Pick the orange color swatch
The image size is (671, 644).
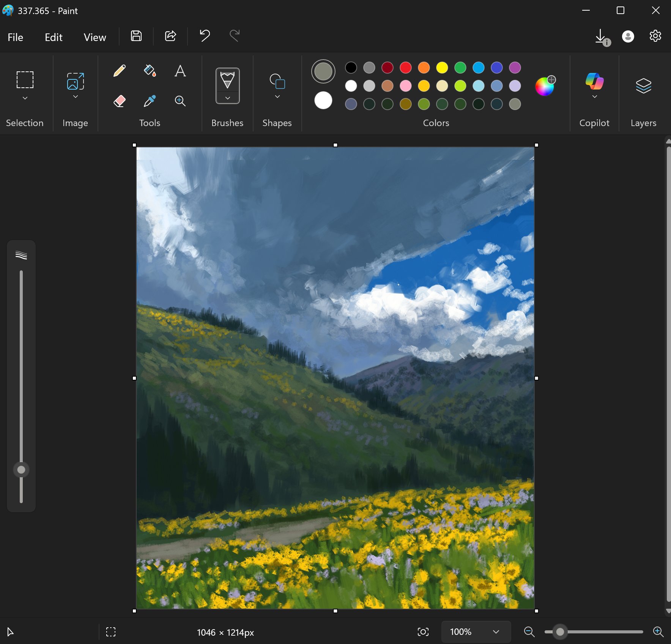pyautogui.click(x=424, y=68)
